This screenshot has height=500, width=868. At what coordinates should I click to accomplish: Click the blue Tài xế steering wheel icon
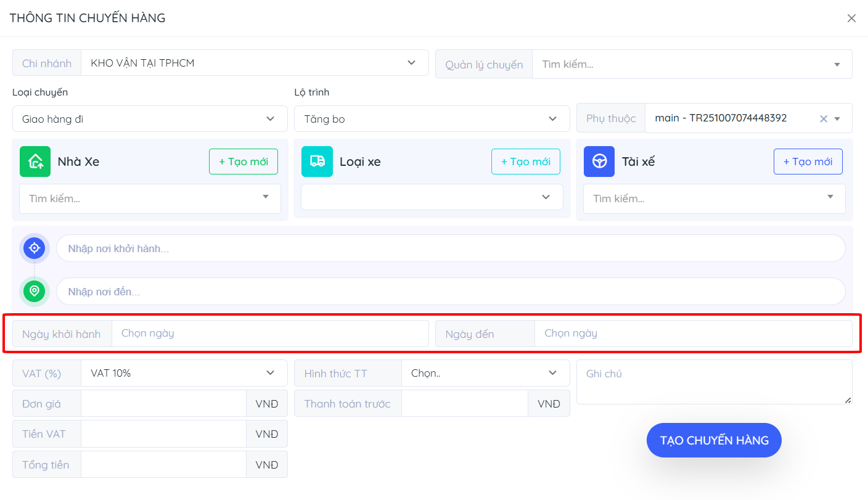(599, 162)
